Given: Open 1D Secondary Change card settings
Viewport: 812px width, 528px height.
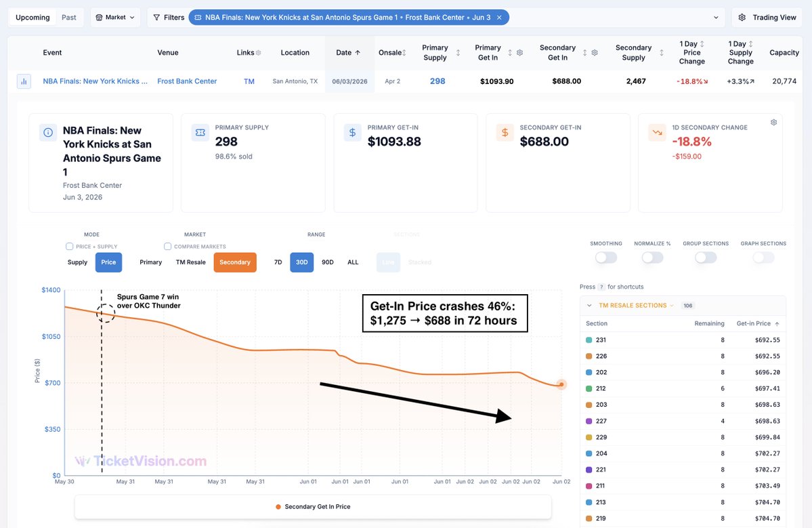Looking at the screenshot, I should (773, 123).
